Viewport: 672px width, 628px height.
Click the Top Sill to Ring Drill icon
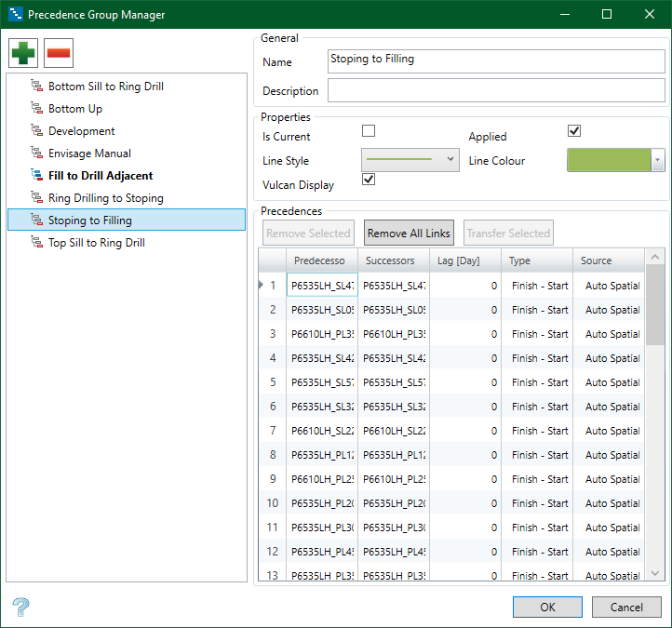37,243
